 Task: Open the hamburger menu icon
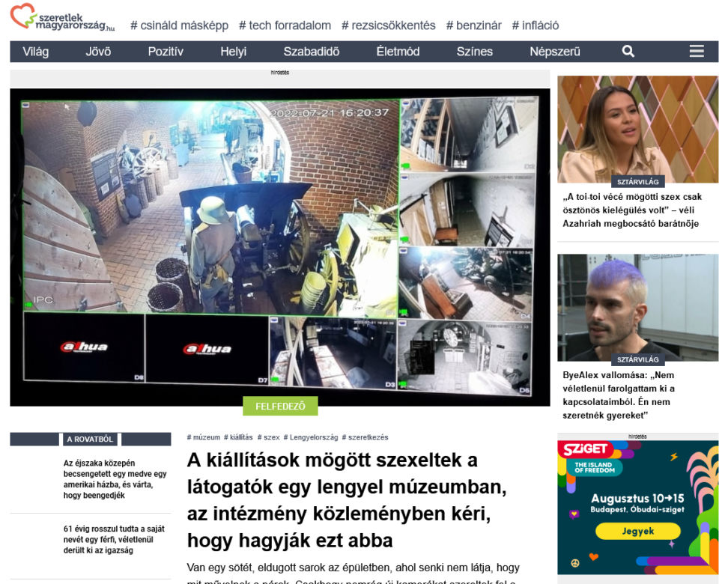point(697,51)
